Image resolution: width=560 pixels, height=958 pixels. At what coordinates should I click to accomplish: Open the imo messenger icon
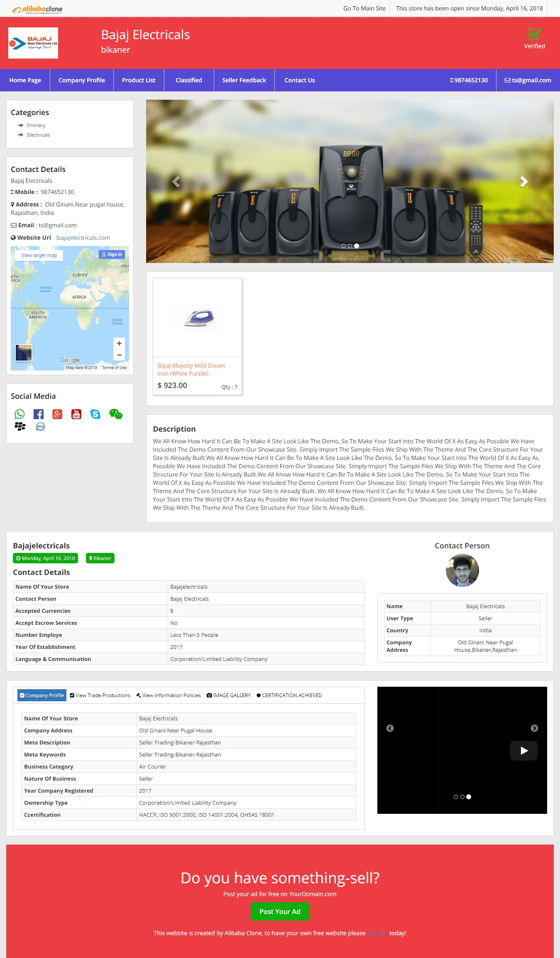tap(40, 427)
